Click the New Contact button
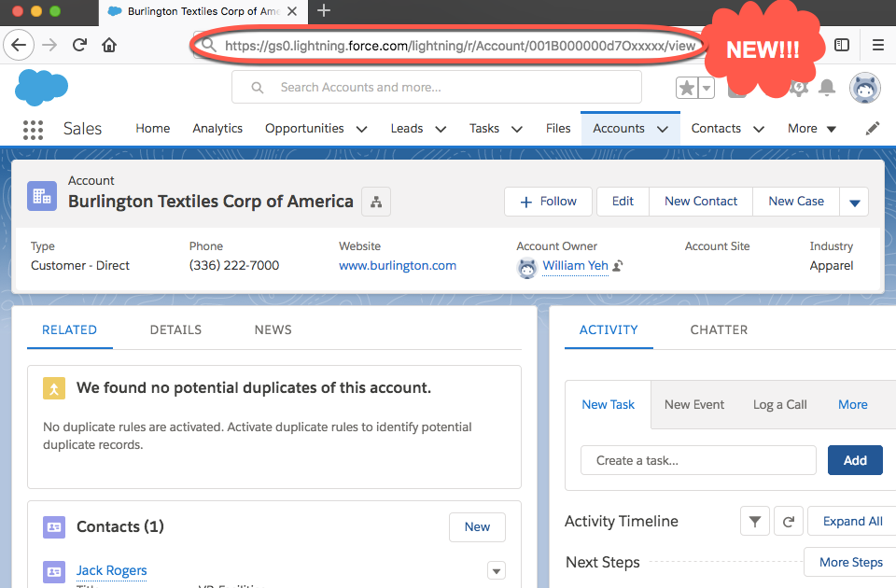896x588 pixels. click(x=701, y=202)
